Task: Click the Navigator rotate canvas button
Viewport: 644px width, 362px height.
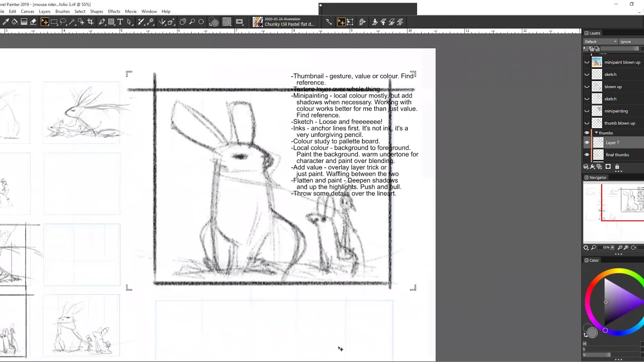Action: tap(633, 247)
